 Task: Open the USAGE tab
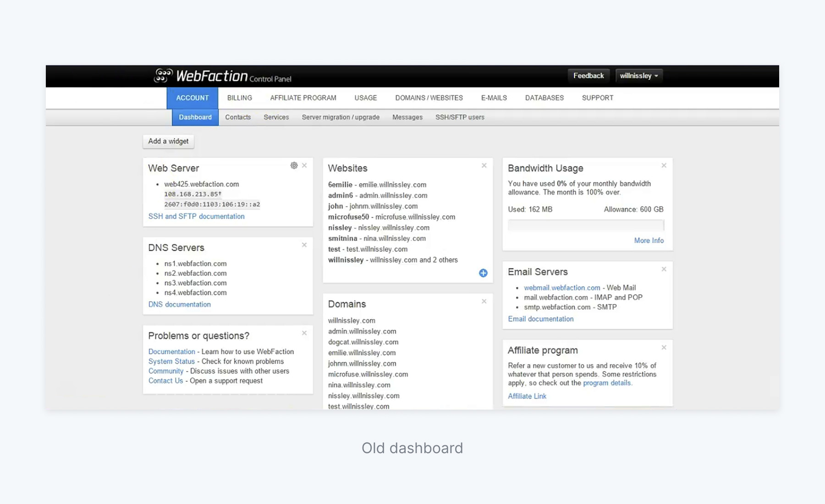[x=366, y=98]
